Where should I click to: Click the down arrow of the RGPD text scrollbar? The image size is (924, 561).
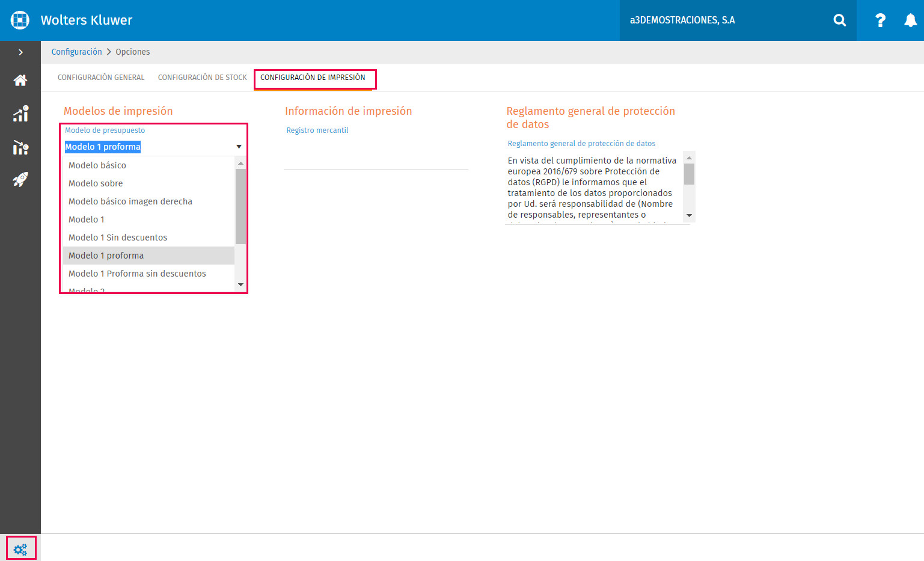click(x=690, y=216)
